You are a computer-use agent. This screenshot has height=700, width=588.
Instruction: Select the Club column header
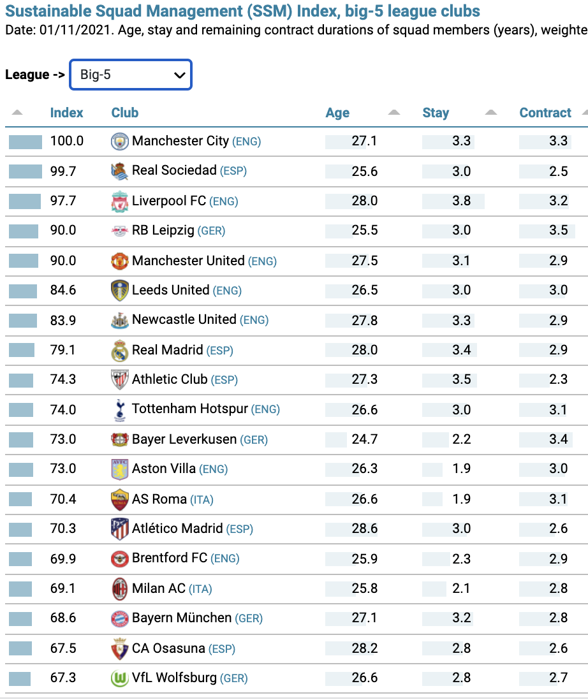pos(124,112)
